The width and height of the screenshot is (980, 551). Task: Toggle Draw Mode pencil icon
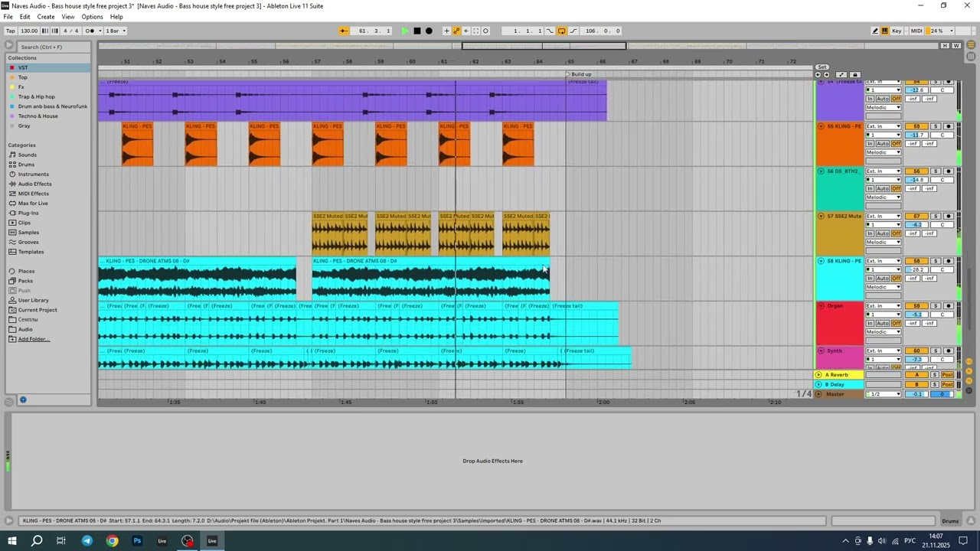875,31
